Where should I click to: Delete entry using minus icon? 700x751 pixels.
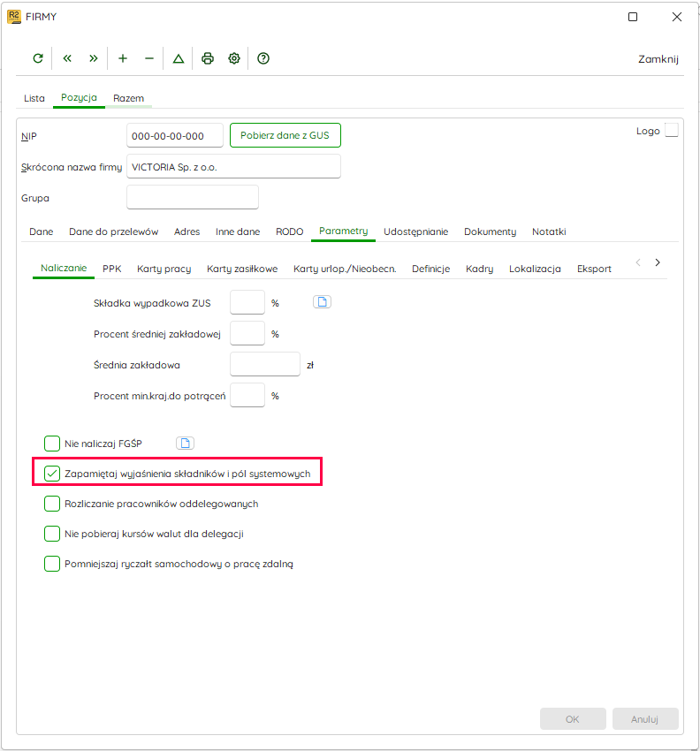pos(149,58)
